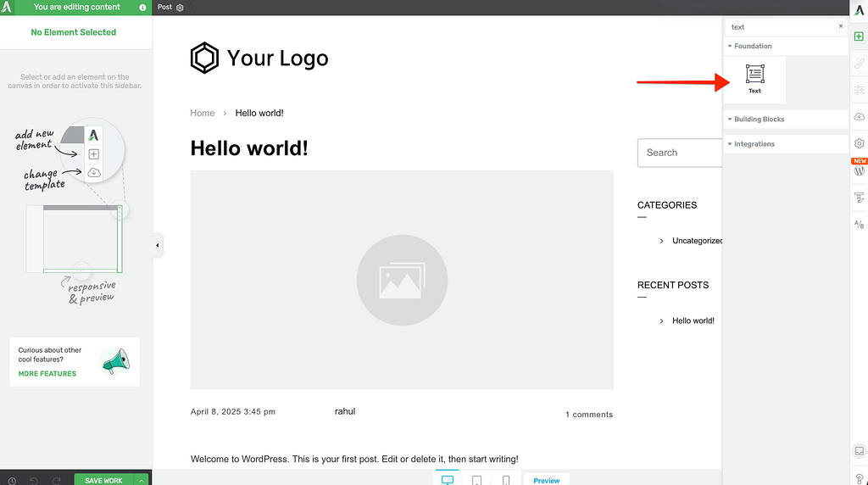
Task: Switch to tablet preview mode
Action: click(476, 480)
